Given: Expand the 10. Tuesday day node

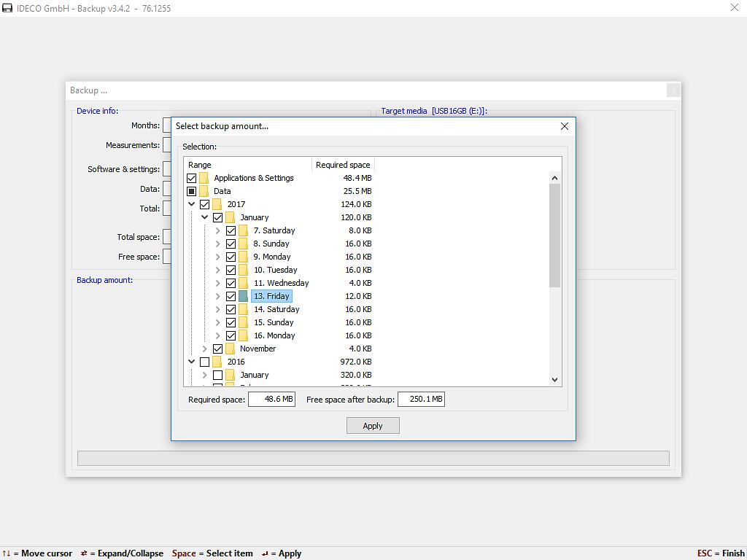Looking at the screenshot, I should 218,270.
